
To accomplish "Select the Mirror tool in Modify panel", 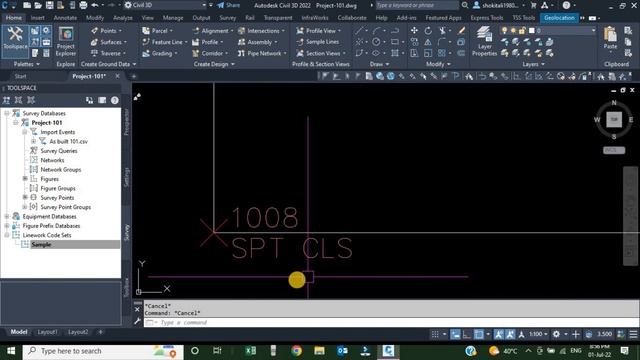I will (428, 42).
